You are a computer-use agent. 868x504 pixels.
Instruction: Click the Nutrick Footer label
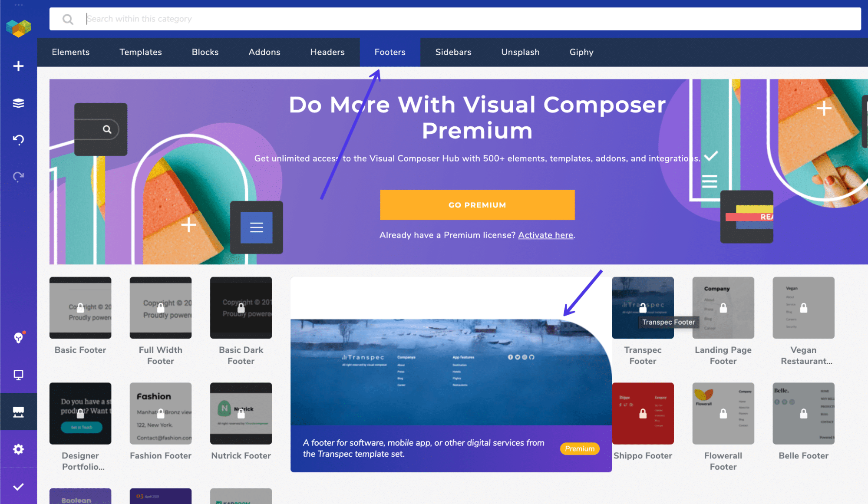241,456
